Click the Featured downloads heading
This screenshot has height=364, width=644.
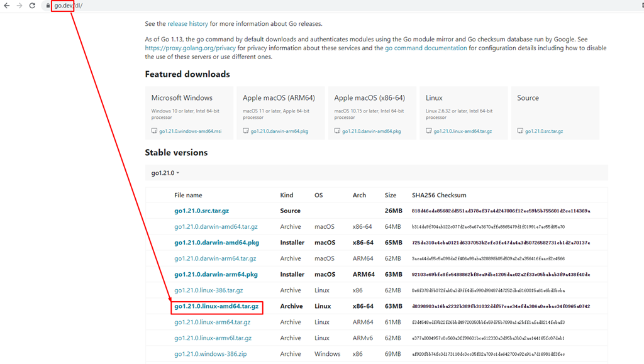[187, 74]
